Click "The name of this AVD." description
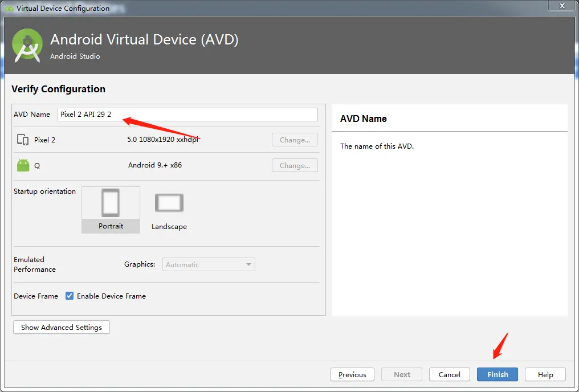Viewport: 579px width, 392px height. pyautogui.click(x=377, y=146)
